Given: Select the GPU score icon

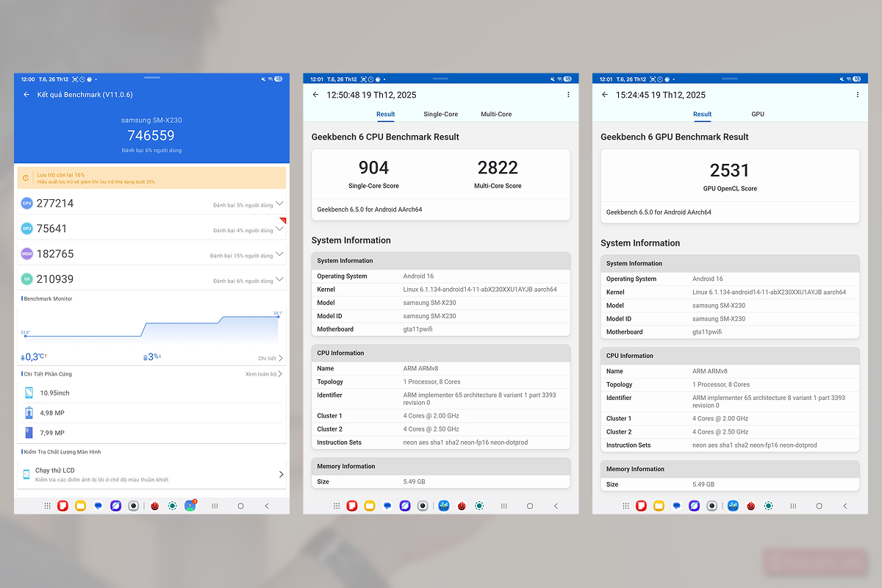Looking at the screenshot, I should [x=26, y=228].
